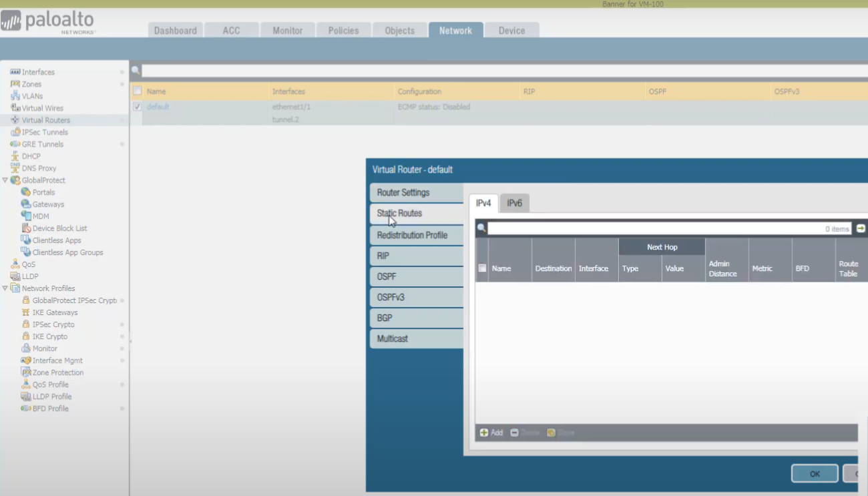Open the Multicast section in the dialog
This screenshot has height=496, width=868.
(x=416, y=338)
